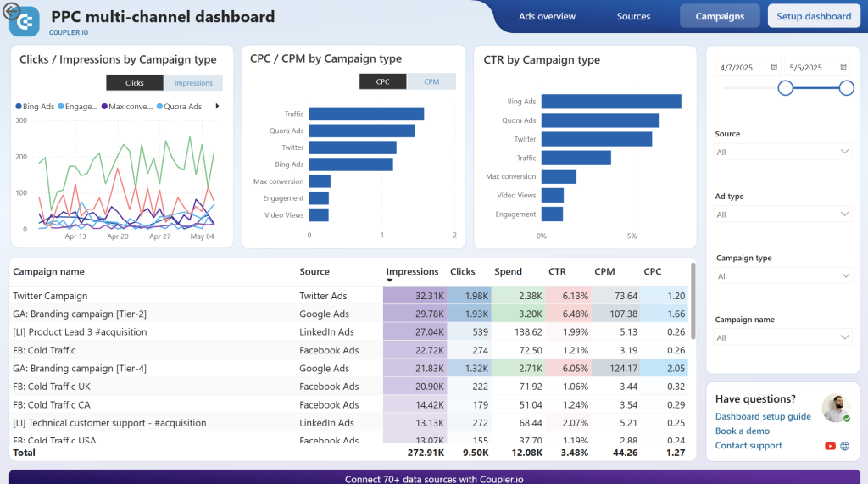Expand the Campaign type filter dropdown

pos(782,275)
